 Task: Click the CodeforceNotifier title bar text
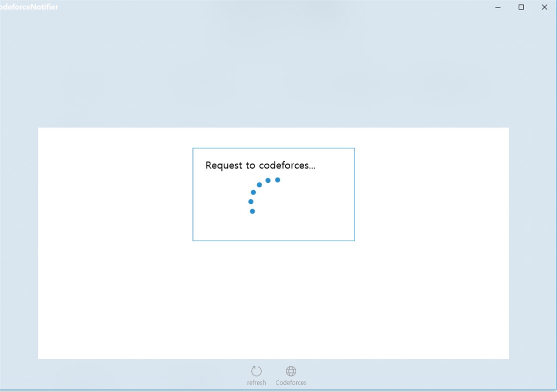29,7
